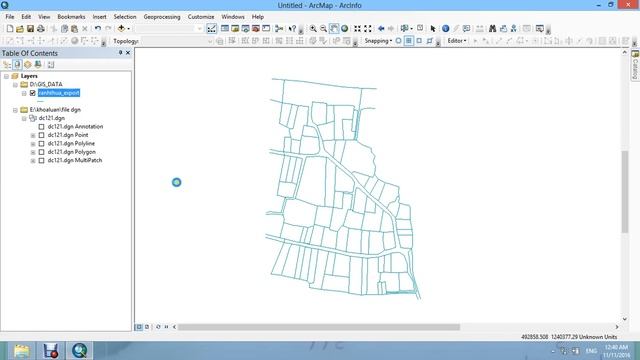This screenshot has width=640, height=360.
Task: Click the horizontal scrollbar of map view
Action: click(318, 327)
